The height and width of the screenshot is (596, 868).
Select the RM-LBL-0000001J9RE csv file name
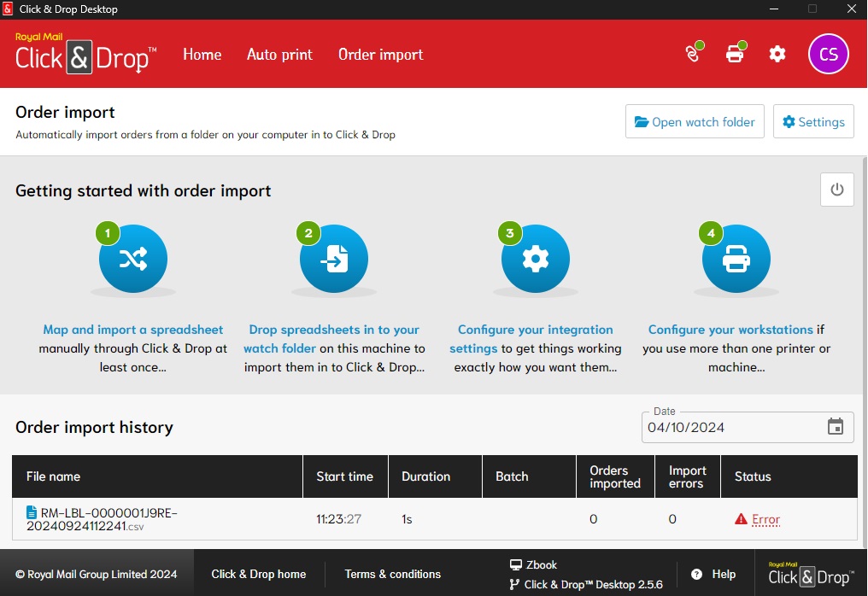click(x=102, y=519)
